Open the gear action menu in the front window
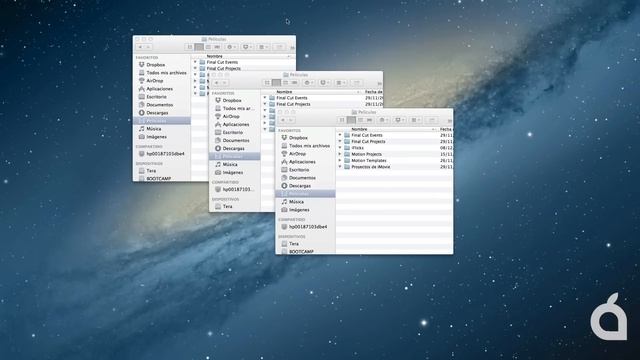The image size is (640, 360). tap(383, 120)
